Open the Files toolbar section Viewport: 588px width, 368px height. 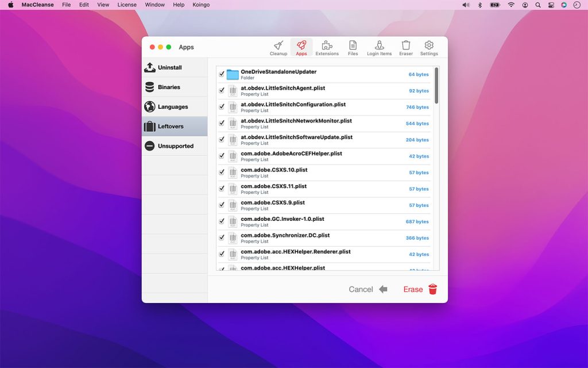coord(353,48)
